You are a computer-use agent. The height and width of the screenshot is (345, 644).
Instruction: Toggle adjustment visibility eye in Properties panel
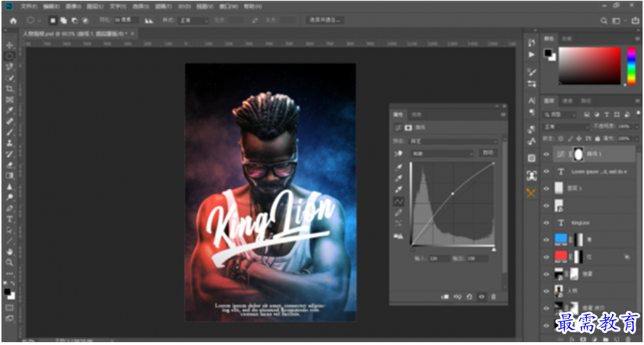pos(482,297)
